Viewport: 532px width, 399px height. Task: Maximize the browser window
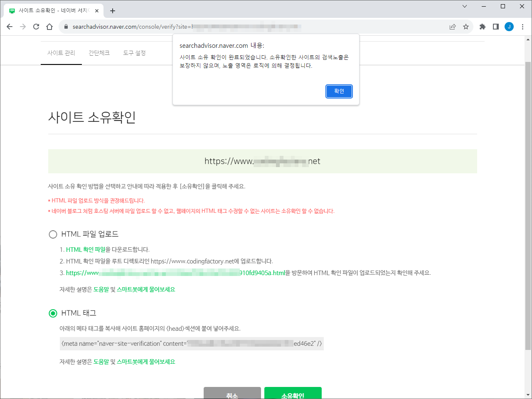click(x=503, y=6)
